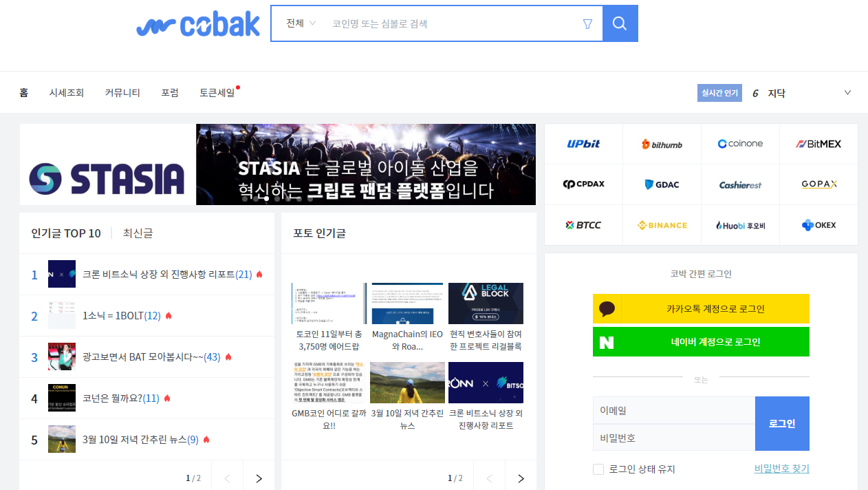Image resolution: width=868 pixels, height=490 pixels.
Task: Switch to the 최신글 tab
Action: tap(138, 233)
